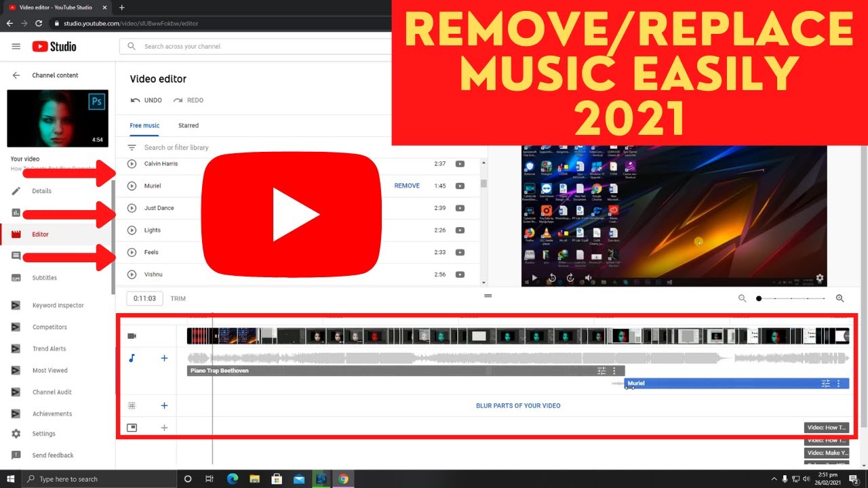Click REMOVE next to the Muriel track

coord(407,185)
